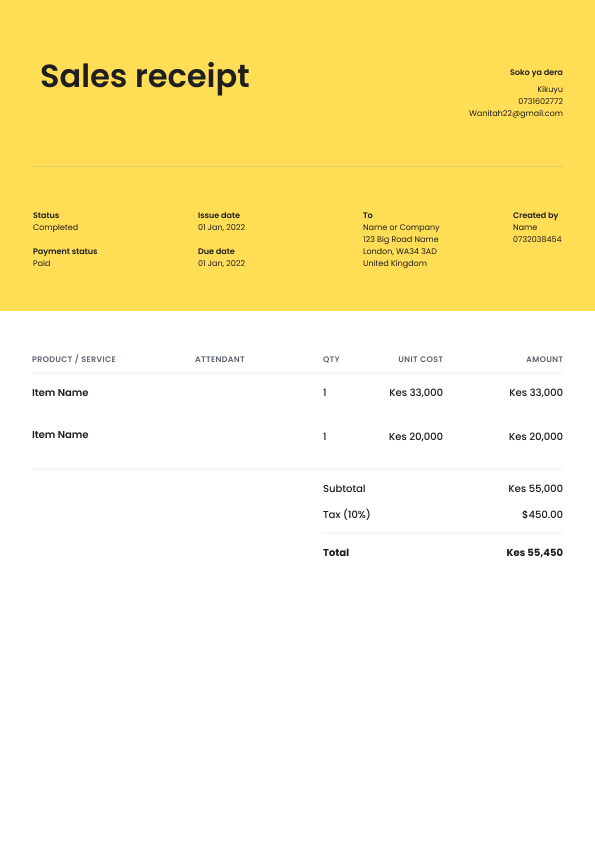
Task: Select the business name Soko ya dera
Action: [536, 72]
